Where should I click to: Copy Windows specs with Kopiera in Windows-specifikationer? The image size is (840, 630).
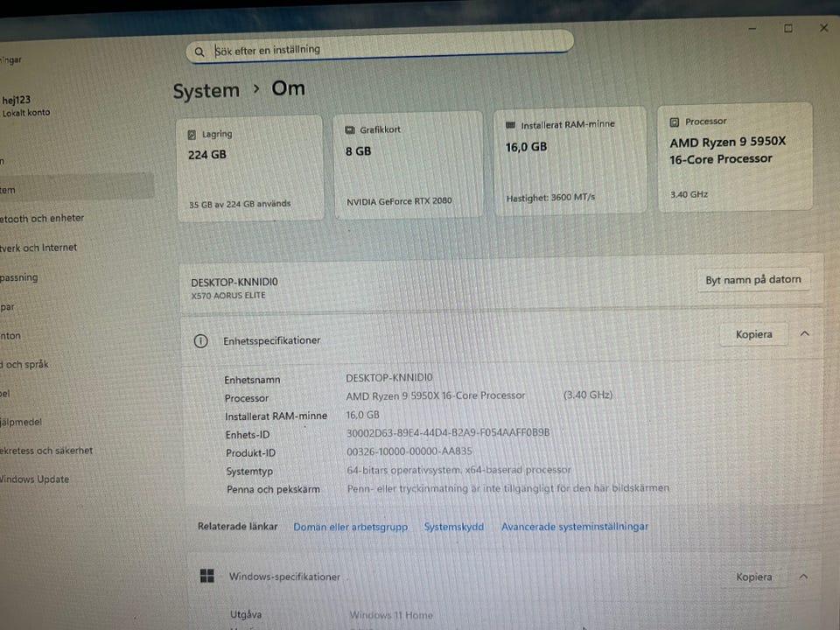(x=753, y=577)
